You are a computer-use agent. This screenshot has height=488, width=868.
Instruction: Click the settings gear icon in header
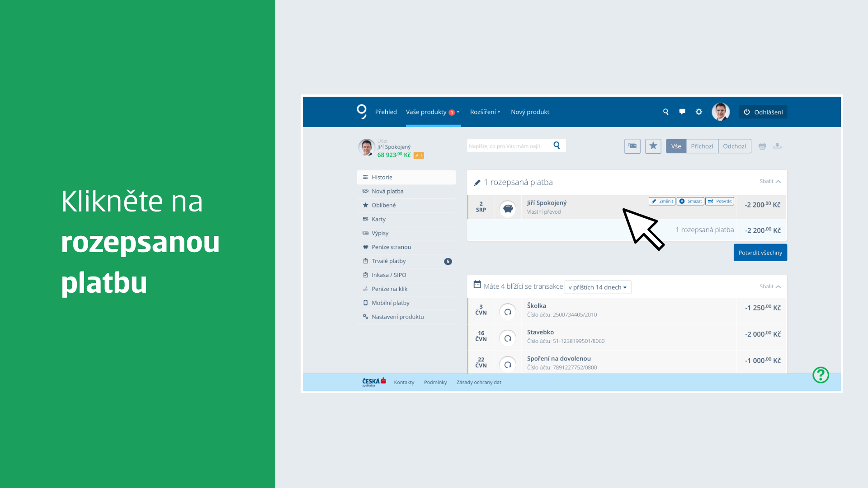click(698, 112)
